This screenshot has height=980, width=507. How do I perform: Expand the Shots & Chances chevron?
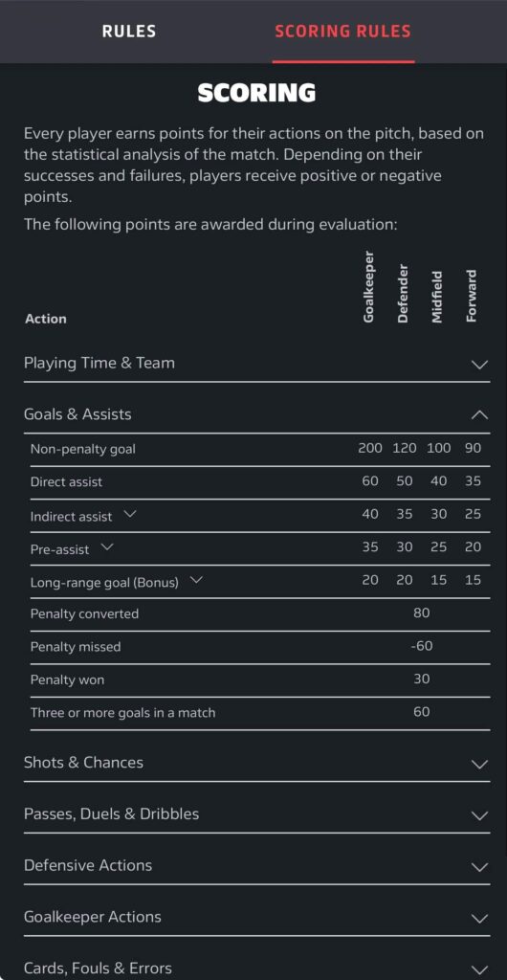point(479,764)
